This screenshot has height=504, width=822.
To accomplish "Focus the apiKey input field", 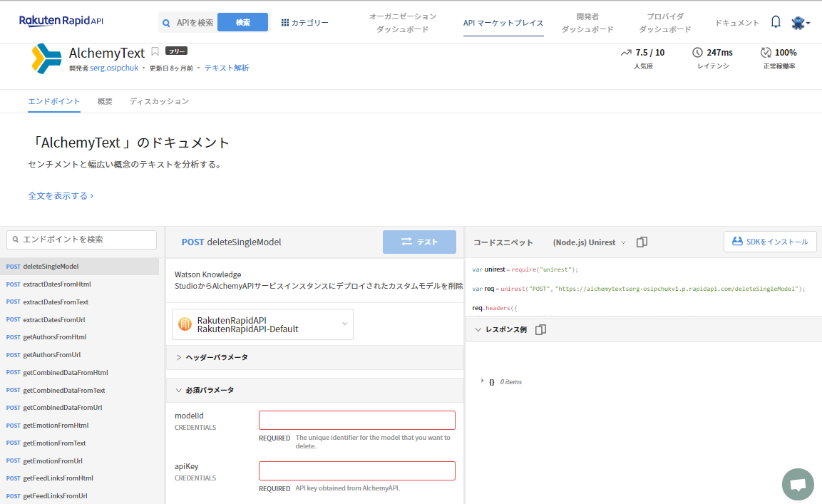I will point(357,470).
